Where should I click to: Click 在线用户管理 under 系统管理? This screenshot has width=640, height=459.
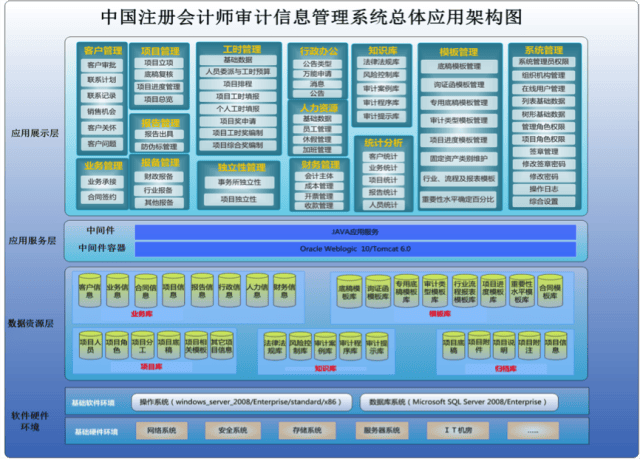click(x=544, y=89)
